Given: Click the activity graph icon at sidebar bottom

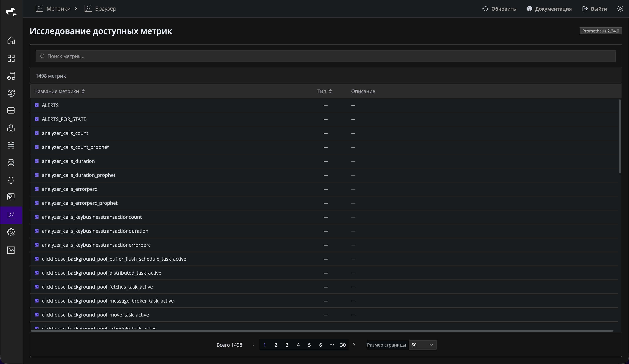Looking at the screenshot, I should click(11, 250).
